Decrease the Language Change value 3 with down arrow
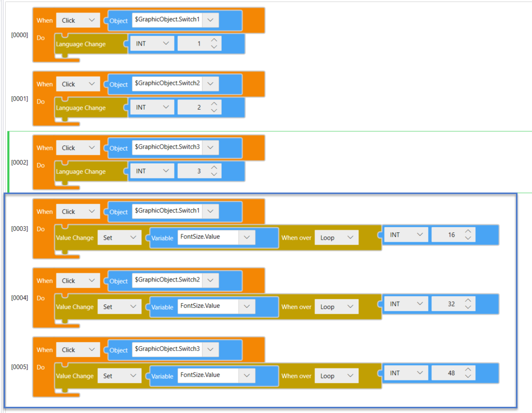 214,174
